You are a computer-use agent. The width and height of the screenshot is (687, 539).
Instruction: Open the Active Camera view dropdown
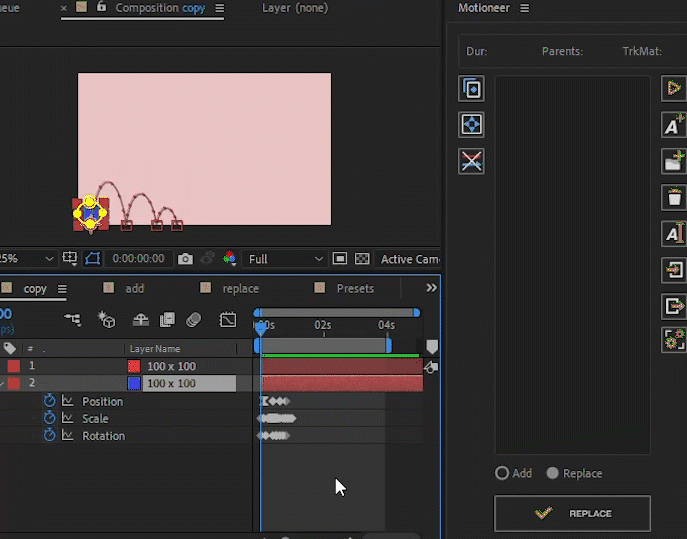point(408,259)
